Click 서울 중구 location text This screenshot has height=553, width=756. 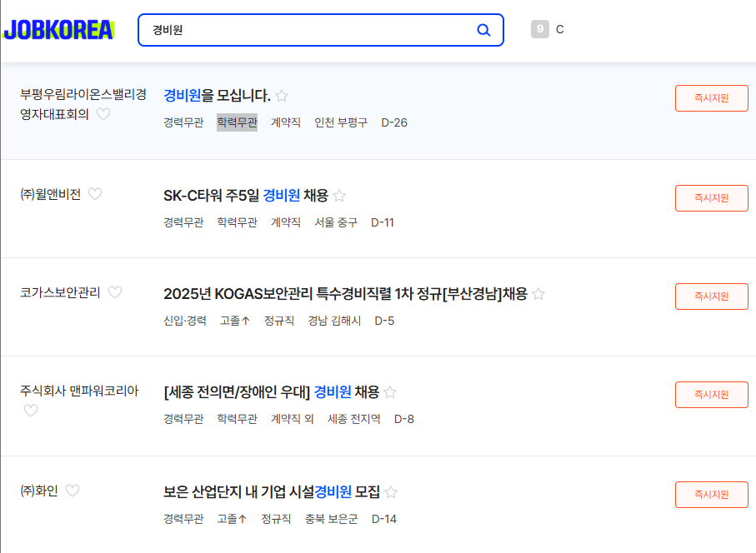click(x=336, y=222)
